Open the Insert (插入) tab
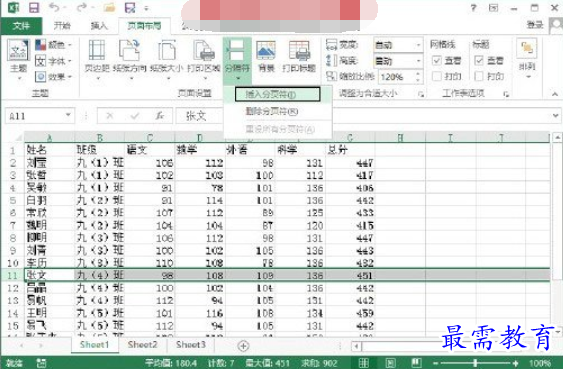Viewport: 563px width, 369px height. click(x=99, y=26)
